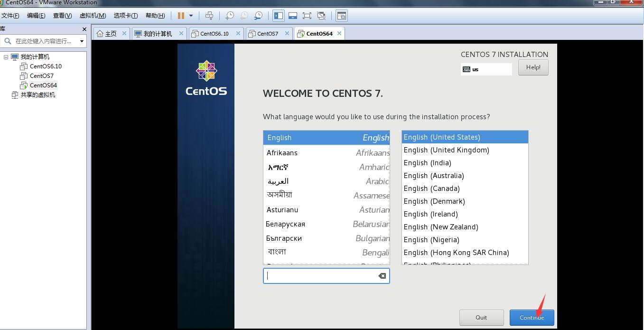
Task: Take a snapshot of this virtual machine
Action: click(x=230, y=16)
